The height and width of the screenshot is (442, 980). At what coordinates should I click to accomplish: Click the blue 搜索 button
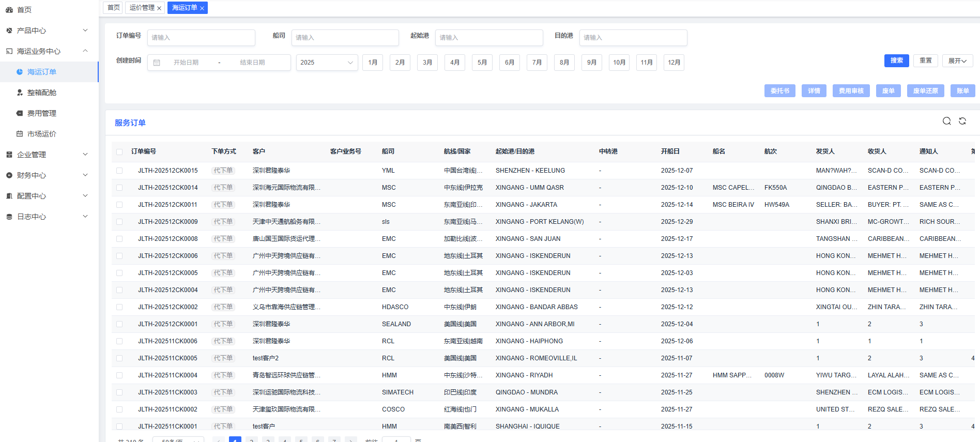[896, 60]
